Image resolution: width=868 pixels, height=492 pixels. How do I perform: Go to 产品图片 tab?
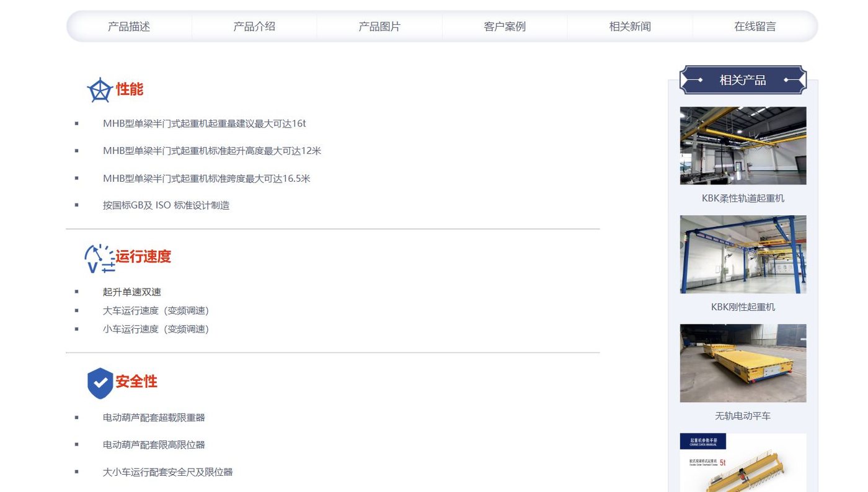click(x=379, y=27)
